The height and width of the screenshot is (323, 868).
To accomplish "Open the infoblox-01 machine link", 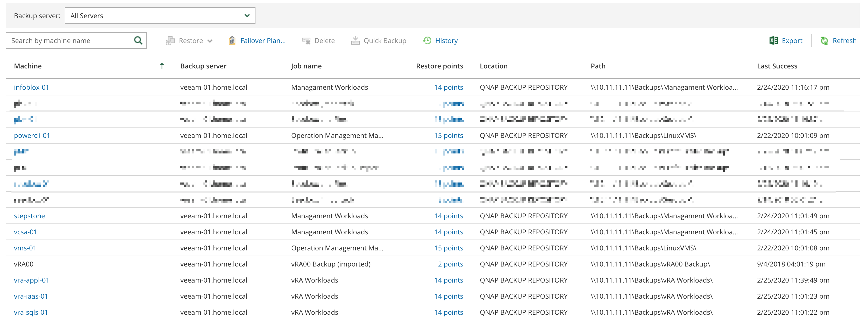I will [x=31, y=87].
